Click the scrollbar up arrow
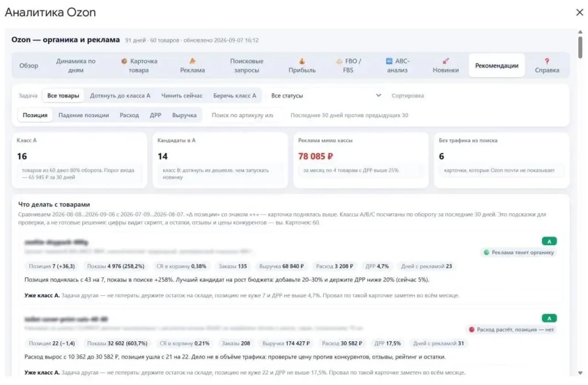588x385 pixels. tap(580, 32)
